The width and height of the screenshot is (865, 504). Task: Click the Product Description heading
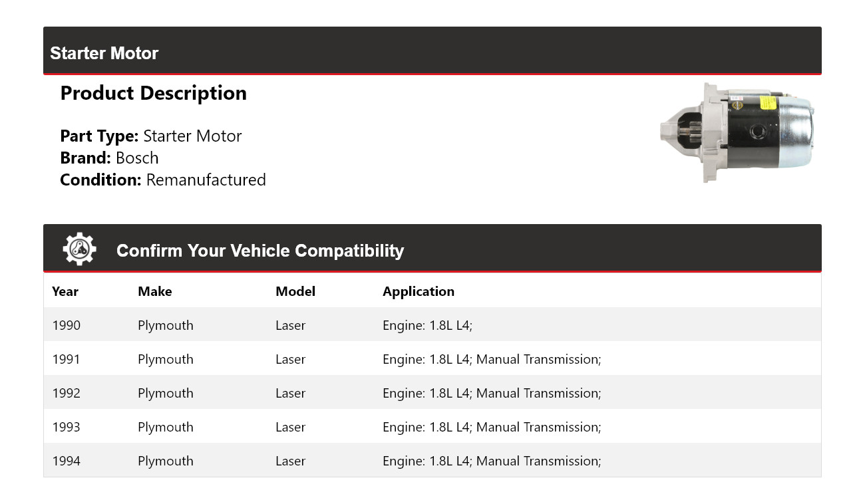pyautogui.click(x=153, y=93)
